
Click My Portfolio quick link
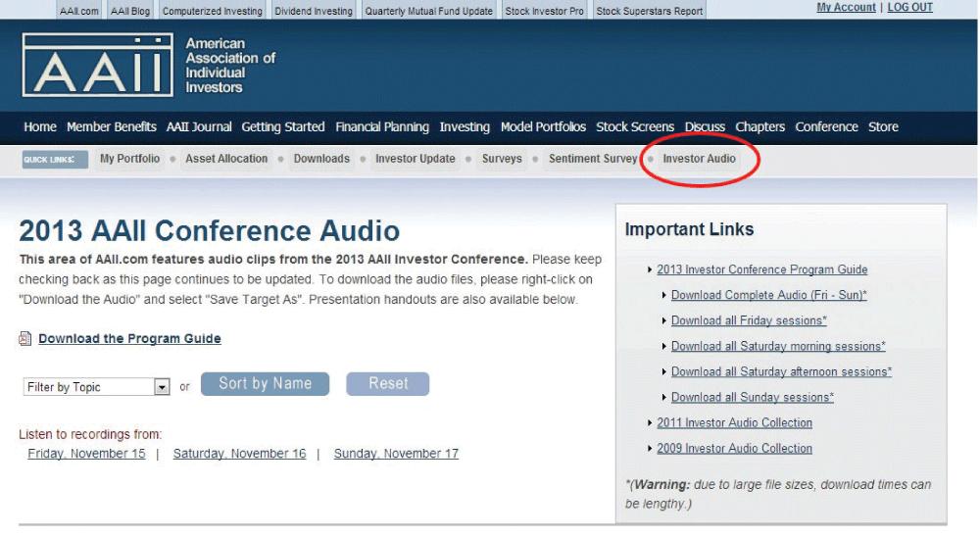(130, 159)
